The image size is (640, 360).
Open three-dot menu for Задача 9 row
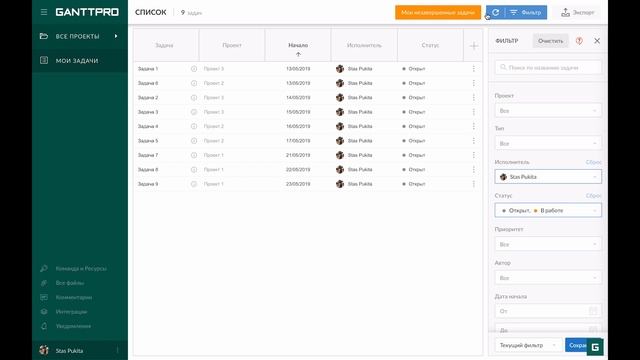pyautogui.click(x=473, y=184)
